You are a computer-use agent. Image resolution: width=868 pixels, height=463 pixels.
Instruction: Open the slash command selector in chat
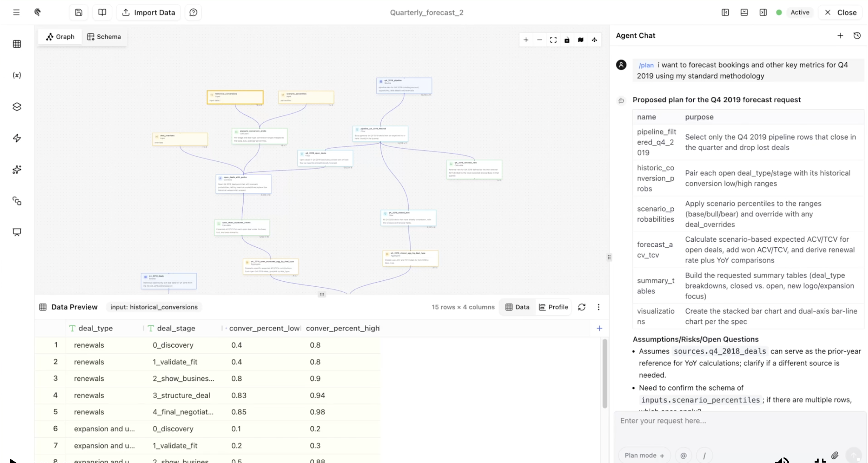click(704, 455)
